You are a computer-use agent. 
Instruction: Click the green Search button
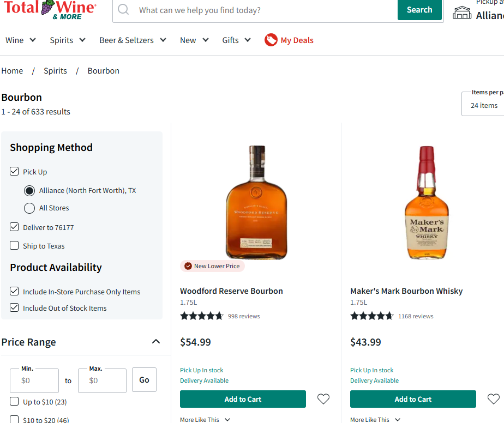[x=419, y=10]
